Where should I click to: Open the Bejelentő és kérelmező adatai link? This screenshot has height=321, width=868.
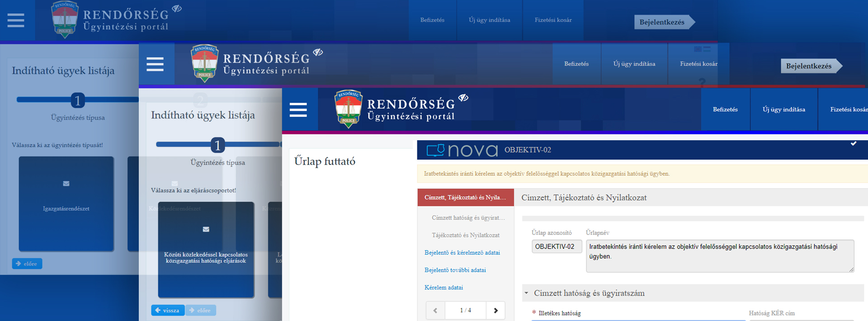click(462, 253)
